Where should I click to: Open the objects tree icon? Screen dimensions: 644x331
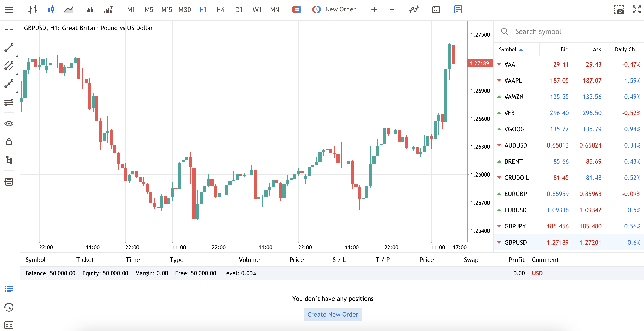click(9, 160)
